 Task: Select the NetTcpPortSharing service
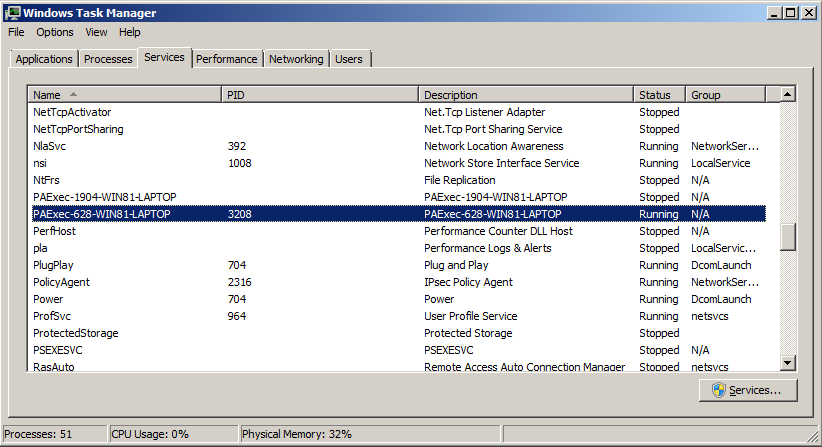pos(78,129)
